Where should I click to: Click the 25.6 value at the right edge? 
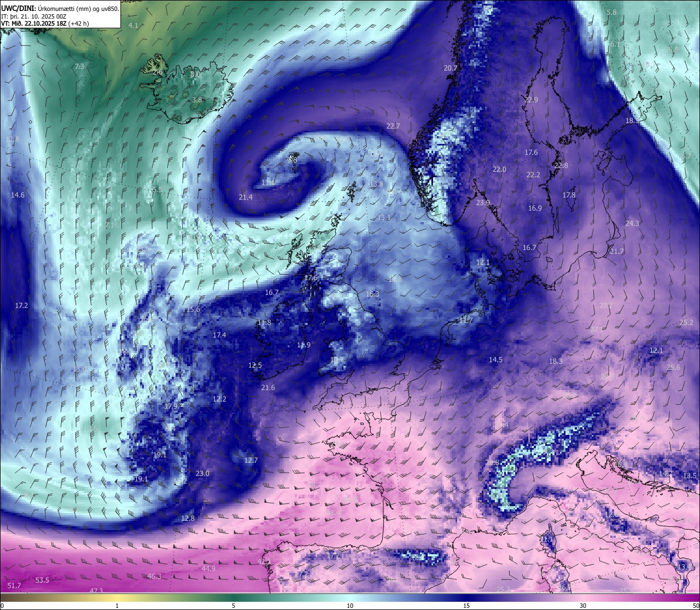673,368
